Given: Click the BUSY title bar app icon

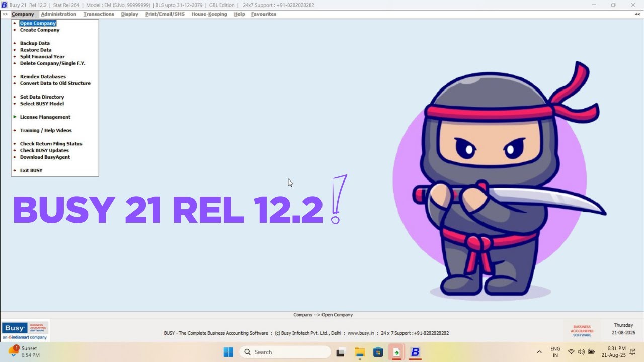Looking at the screenshot, I should point(4,5).
